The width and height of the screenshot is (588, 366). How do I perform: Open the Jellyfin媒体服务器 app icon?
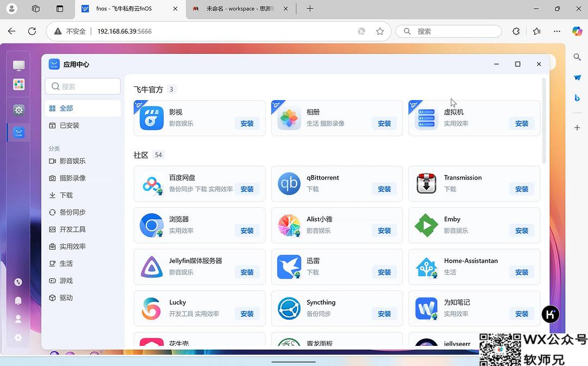151,267
